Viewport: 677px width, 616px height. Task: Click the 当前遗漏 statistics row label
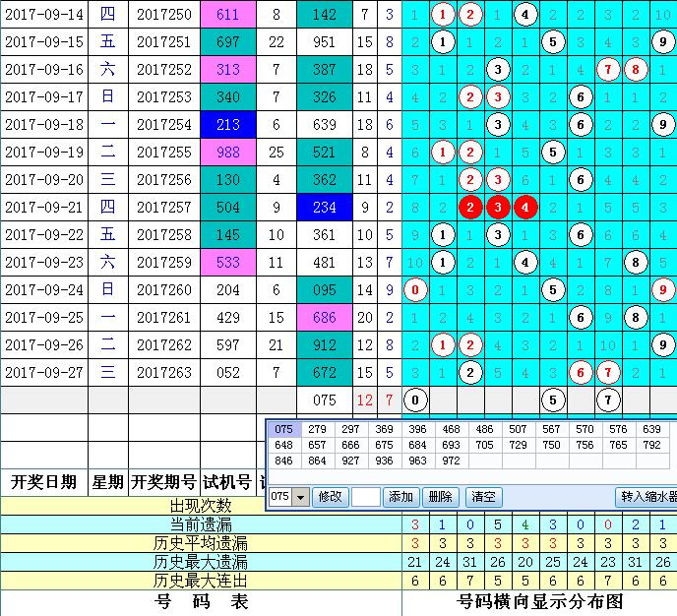point(201,524)
